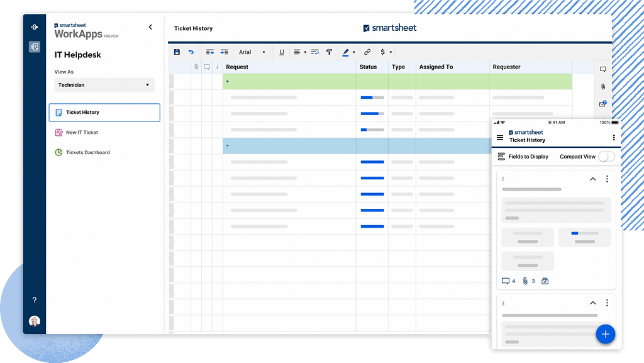Open attachments panel paperclip on right rail
This screenshot has height=363, width=644.
(603, 87)
